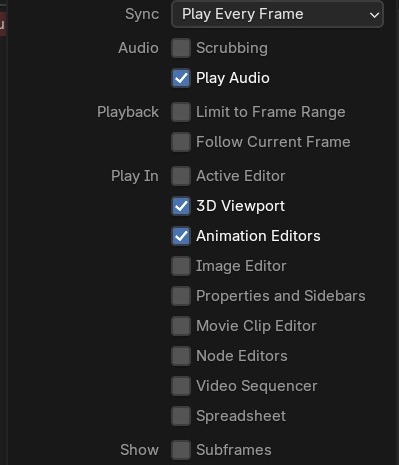This screenshot has width=399, height=465.
Task: Enable the Spreadsheet checkbox
Action: tap(181, 416)
